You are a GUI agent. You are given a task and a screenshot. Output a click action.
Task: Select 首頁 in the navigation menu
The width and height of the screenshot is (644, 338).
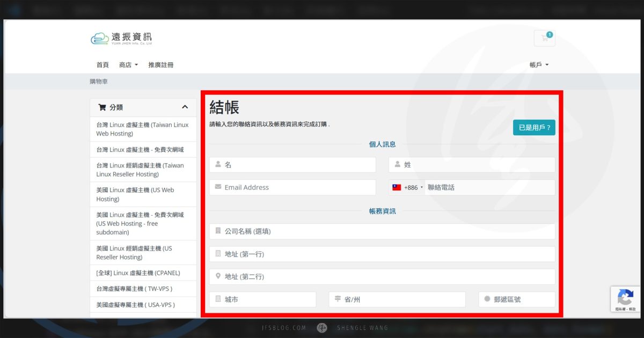(x=103, y=64)
